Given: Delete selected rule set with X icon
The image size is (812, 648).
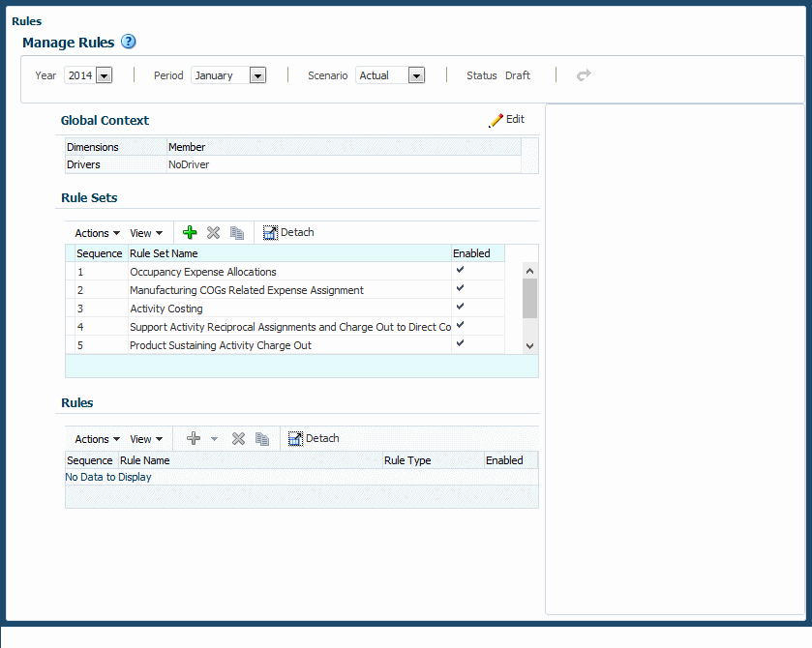Looking at the screenshot, I should (x=213, y=233).
